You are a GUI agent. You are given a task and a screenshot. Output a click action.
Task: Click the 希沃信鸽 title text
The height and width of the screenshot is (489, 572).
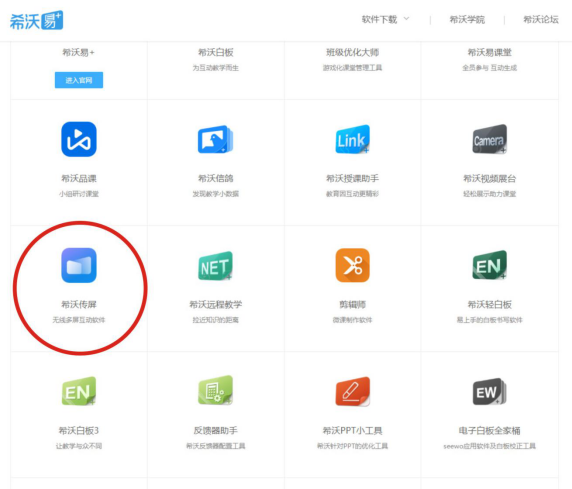[216, 178]
